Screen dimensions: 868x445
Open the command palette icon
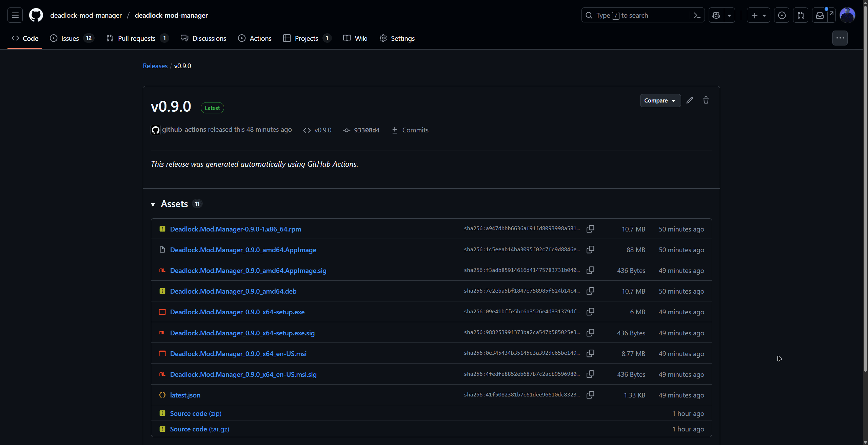tap(697, 15)
